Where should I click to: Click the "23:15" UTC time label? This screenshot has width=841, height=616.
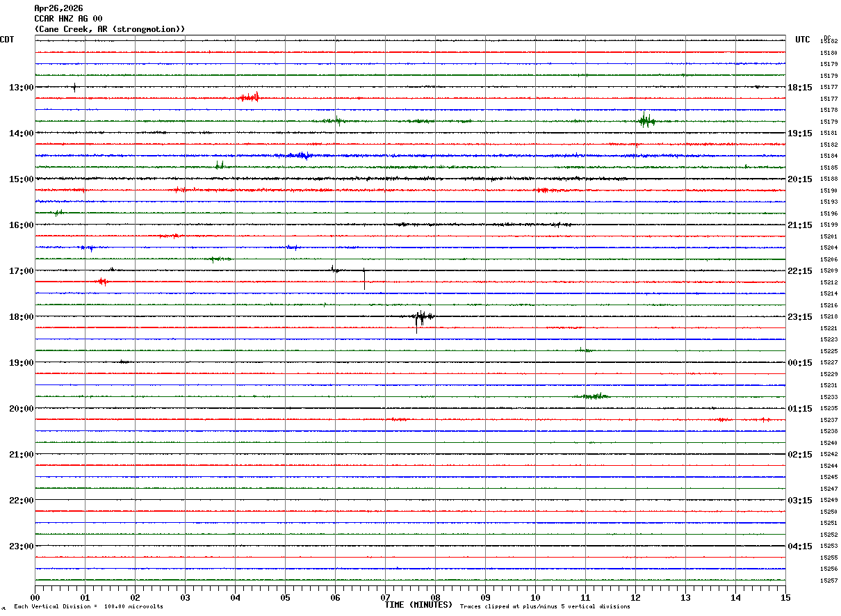pos(800,317)
